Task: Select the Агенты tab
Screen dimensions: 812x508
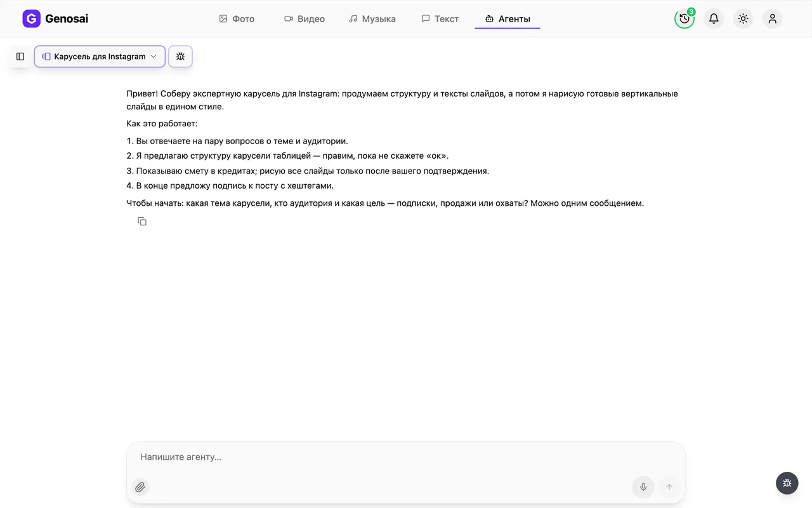Action: (x=507, y=19)
